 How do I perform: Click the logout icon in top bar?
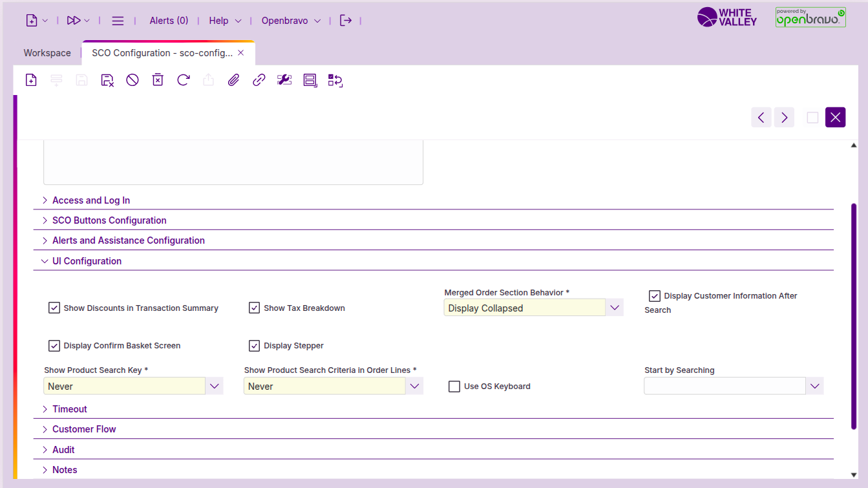coord(346,21)
